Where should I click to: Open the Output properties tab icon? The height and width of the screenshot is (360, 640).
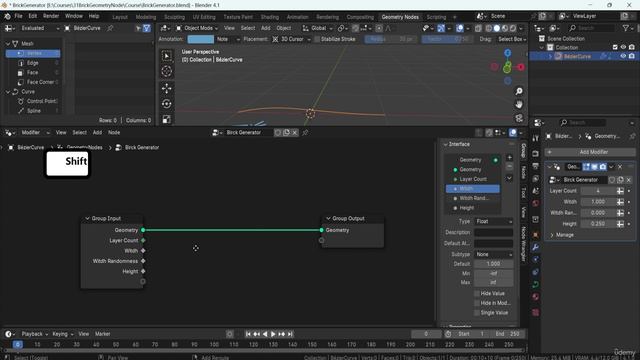536,166
